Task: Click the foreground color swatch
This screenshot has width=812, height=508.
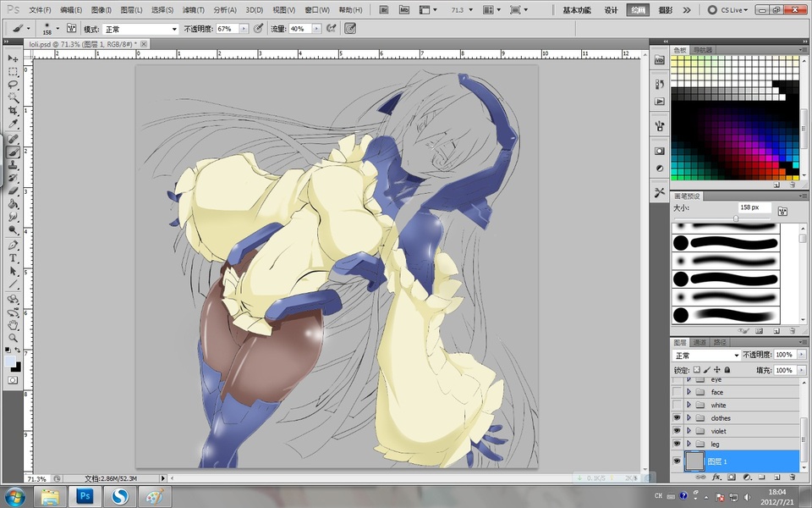Action: coord(9,361)
